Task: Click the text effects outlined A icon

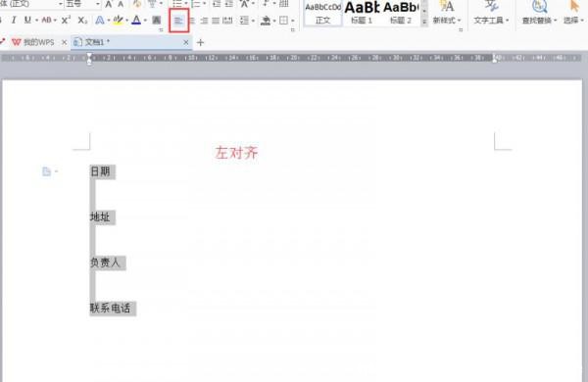Action: (100, 20)
